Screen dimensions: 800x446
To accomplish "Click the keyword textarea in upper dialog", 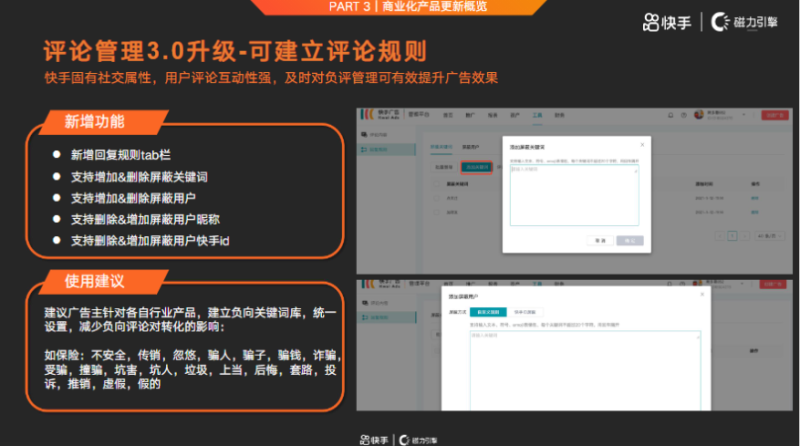I will click(574, 195).
